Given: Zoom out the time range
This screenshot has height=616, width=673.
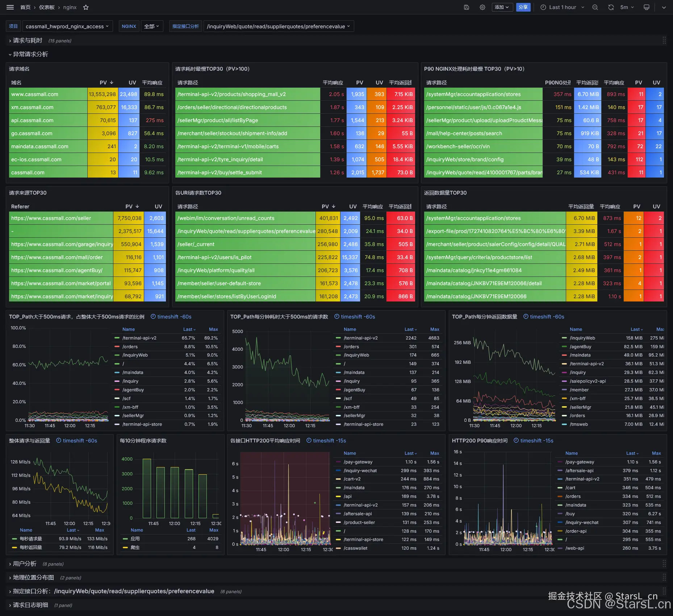Looking at the screenshot, I should tap(595, 7).
